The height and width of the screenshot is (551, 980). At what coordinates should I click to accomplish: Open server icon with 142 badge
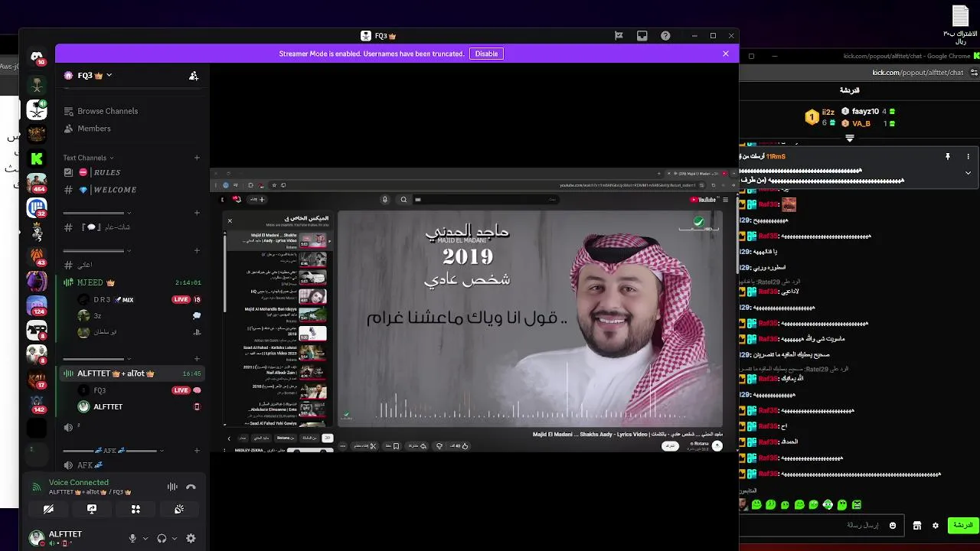click(36, 403)
